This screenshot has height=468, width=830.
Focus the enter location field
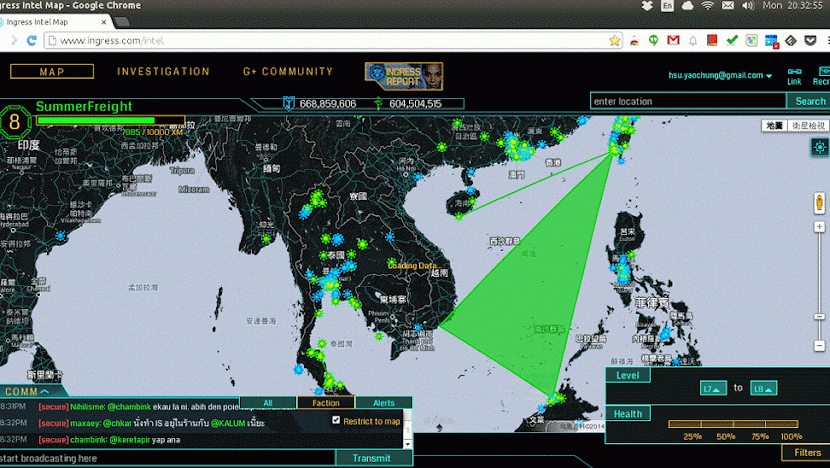(688, 101)
